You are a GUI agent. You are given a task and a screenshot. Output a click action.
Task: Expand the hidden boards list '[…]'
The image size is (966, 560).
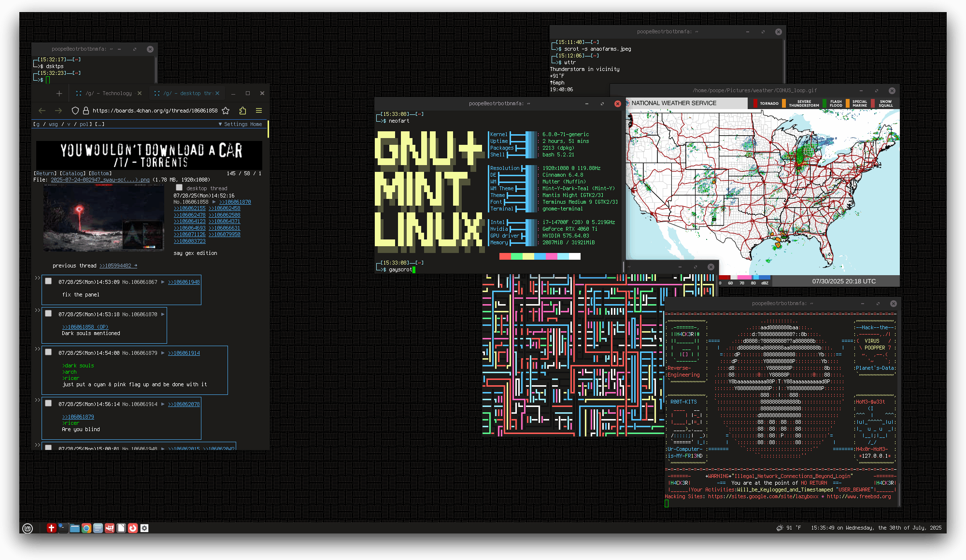99,124
